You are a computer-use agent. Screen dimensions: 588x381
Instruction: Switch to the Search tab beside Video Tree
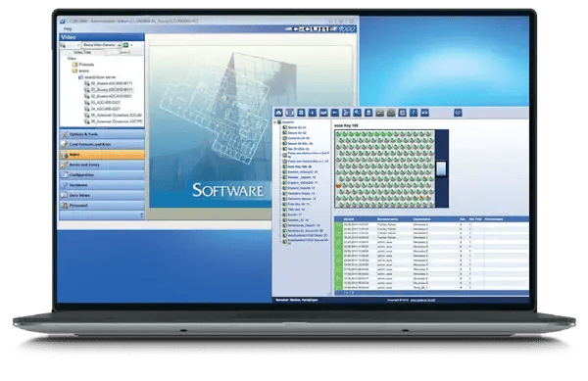(124, 53)
